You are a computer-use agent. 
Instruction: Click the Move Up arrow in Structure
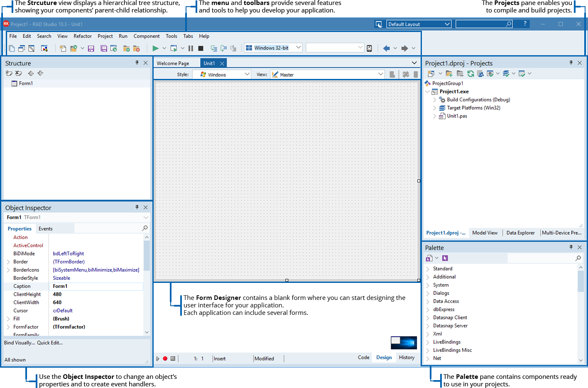click(31, 73)
